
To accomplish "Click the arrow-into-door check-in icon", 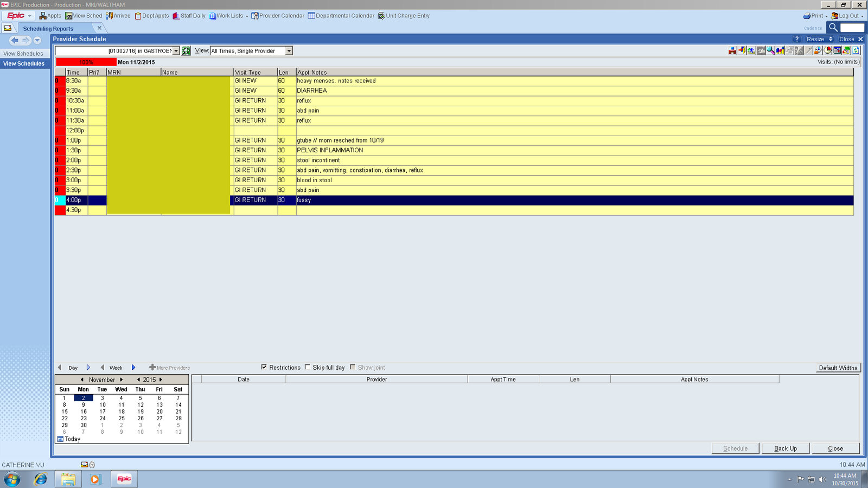I will click(x=742, y=50).
